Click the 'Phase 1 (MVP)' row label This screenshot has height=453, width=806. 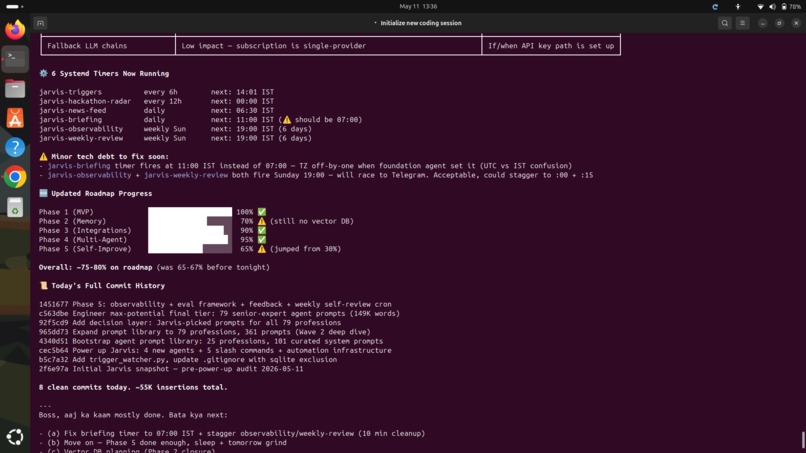click(66, 212)
